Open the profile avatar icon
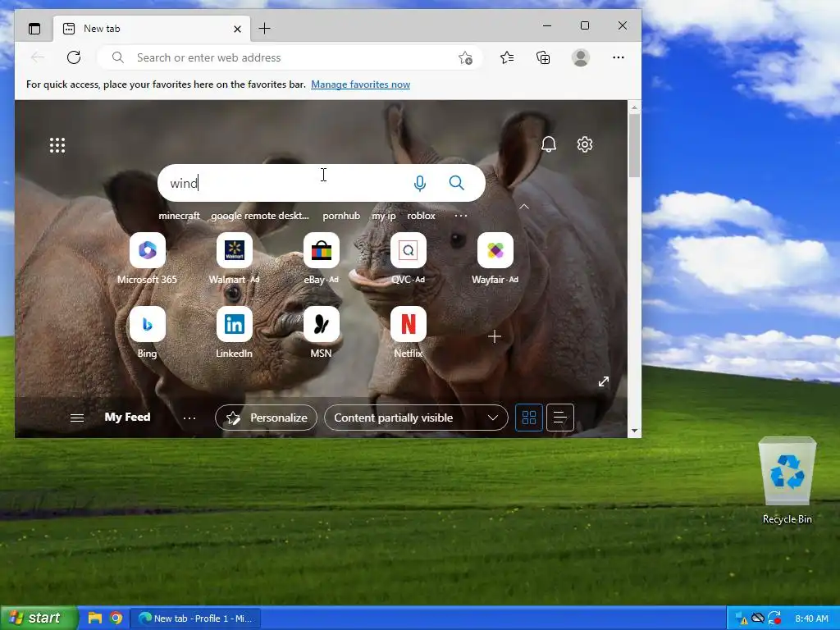840x630 pixels. (x=581, y=57)
